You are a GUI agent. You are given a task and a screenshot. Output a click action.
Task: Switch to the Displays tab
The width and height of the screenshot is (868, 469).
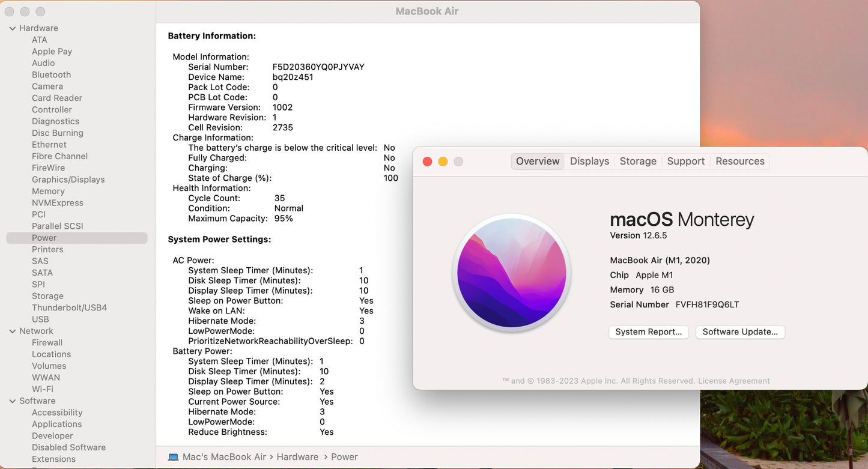pos(589,161)
